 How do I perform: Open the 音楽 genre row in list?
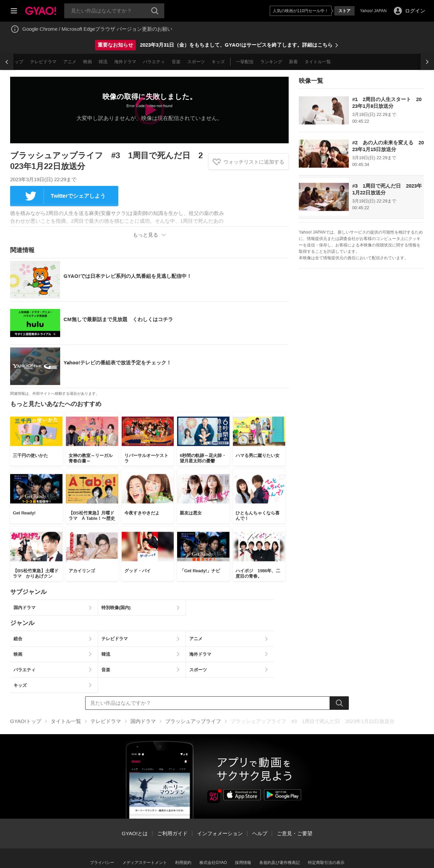[142, 670]
